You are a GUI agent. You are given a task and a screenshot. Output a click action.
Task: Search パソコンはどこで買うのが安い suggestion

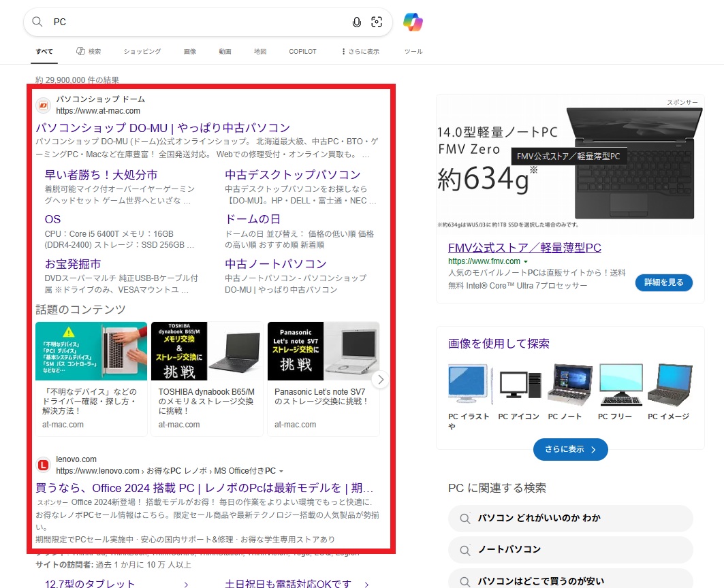(x=570, y=579)
